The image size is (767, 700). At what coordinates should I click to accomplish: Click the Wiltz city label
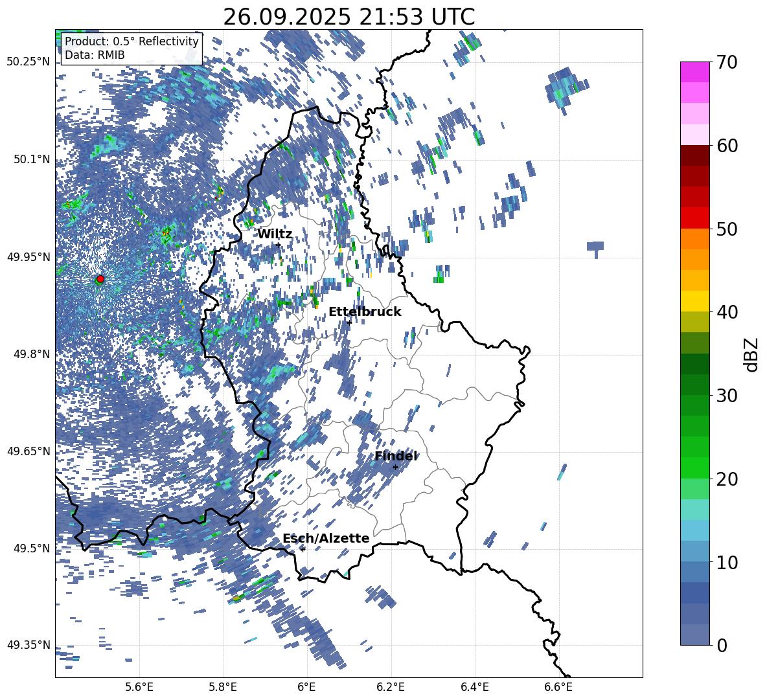275,234
